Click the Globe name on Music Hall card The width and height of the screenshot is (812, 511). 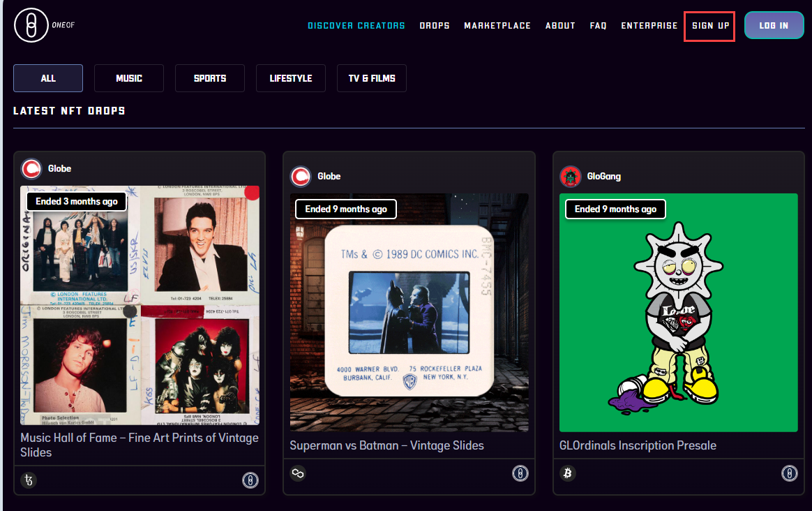point(59,168)
